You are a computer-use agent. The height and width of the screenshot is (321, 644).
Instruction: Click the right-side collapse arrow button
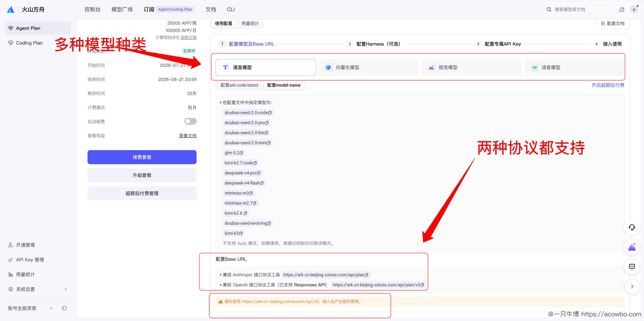point(632,286)
